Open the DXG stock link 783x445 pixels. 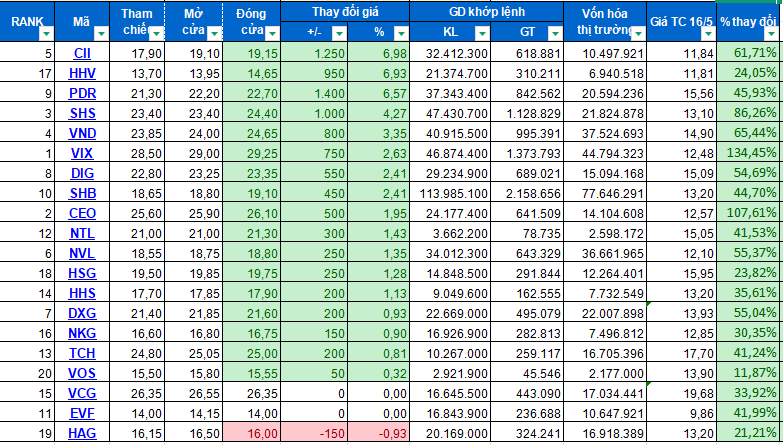[x=82, y=313]
